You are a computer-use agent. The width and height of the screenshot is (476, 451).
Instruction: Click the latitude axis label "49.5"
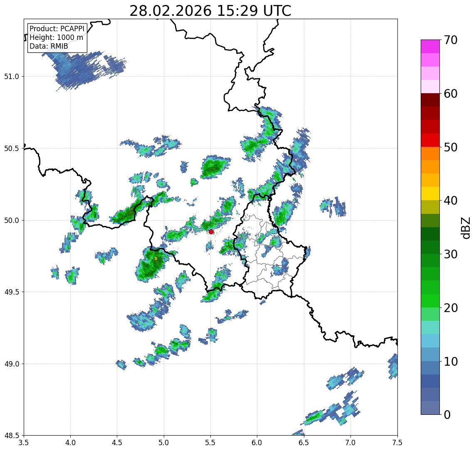(x=12, y=292)
